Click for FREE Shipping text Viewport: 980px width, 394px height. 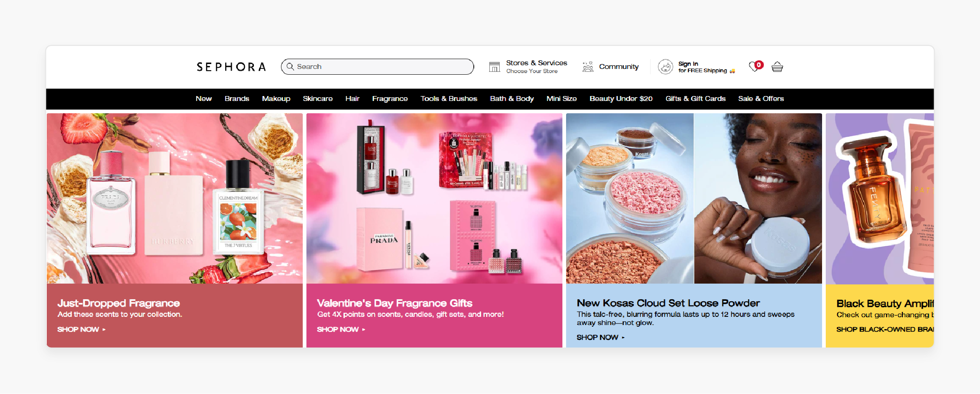pos(702,71)
